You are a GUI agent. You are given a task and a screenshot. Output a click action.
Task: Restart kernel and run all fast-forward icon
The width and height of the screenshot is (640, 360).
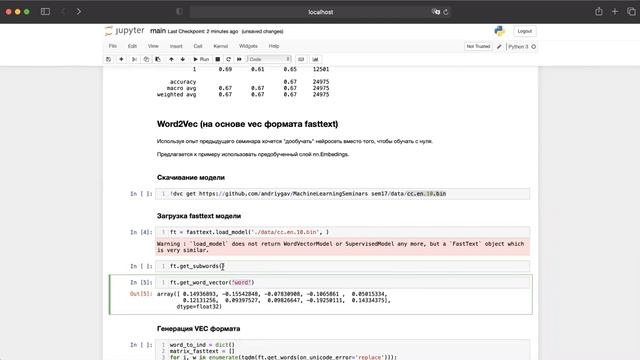pyautogui.click(x=239, y=59)
